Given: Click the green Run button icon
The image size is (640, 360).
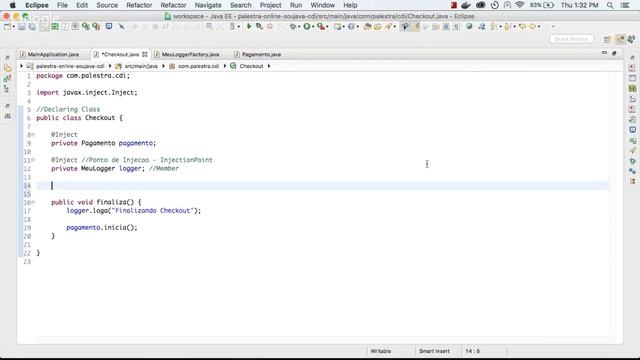Looking at the screenshot, I should [x=307, y=27].
